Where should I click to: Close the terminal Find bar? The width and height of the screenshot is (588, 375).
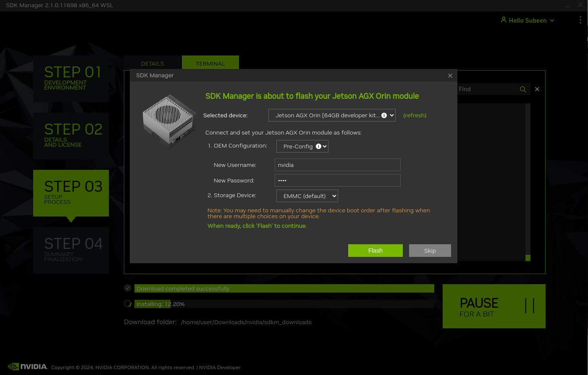[537, 89]
